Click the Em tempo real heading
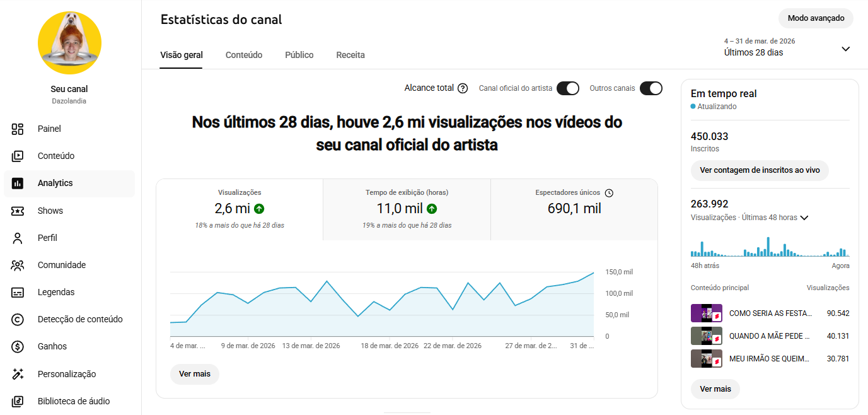This screenshot has width=868, height=415. coord(724,93)
